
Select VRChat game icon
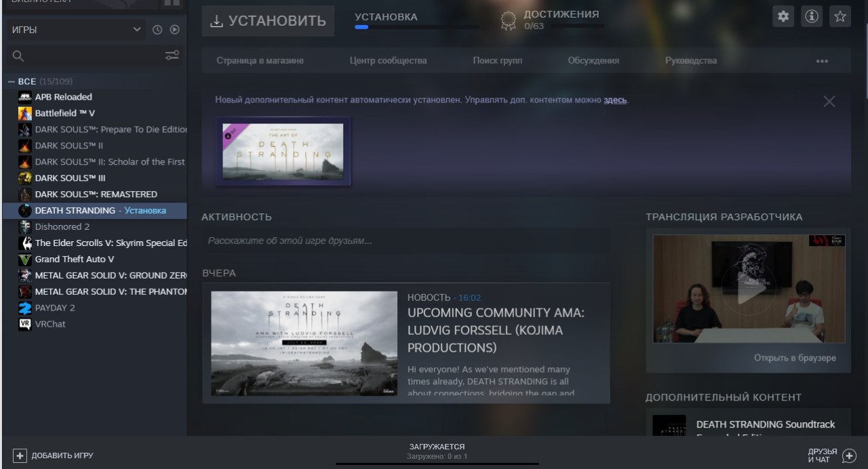[25, 325]
